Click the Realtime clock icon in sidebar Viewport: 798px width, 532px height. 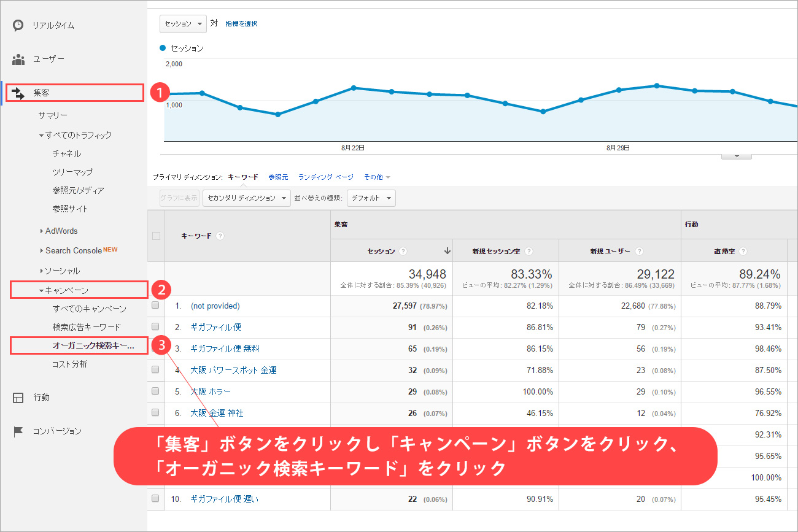pyautogui.click(x=18, y=25)
